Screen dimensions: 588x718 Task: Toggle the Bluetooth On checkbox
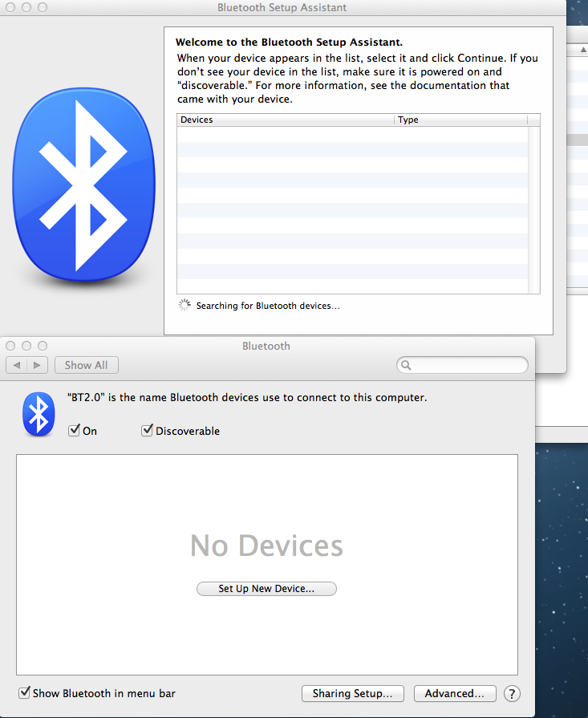tap(74, 431)
